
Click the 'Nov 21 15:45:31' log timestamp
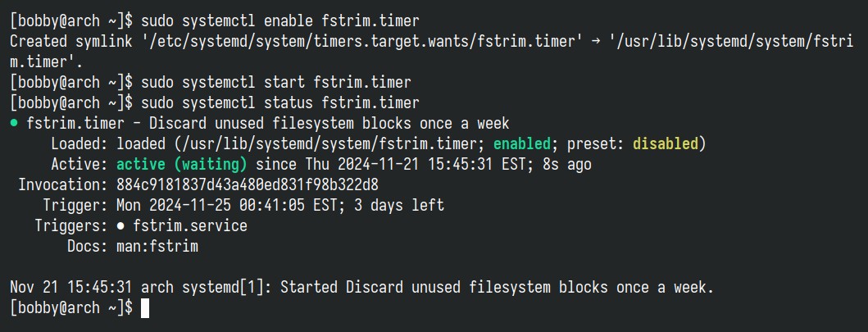[71, 288]
